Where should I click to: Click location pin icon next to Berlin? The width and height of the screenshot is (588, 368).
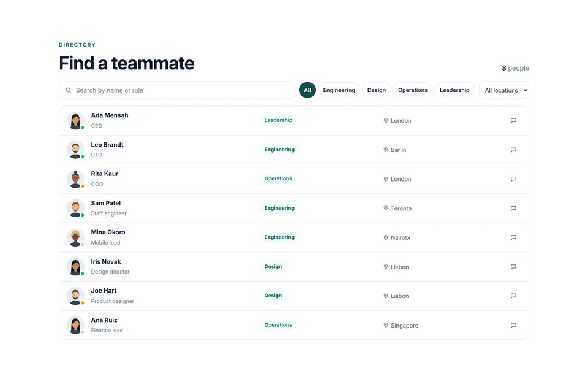(x=385, y=150)
